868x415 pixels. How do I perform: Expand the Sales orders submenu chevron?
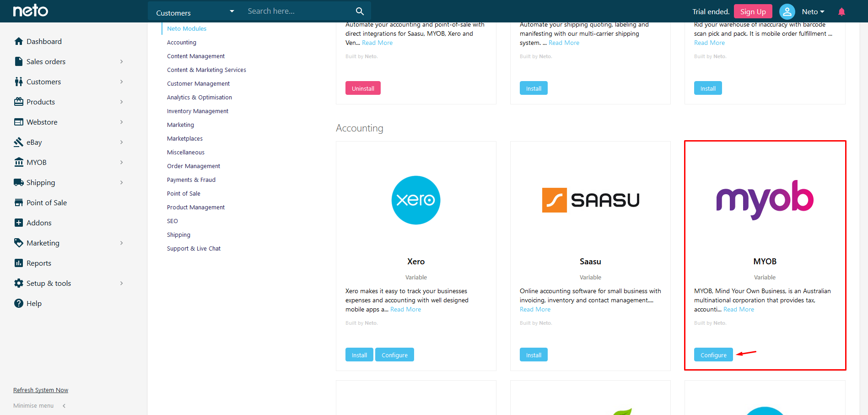click(121, 61)
